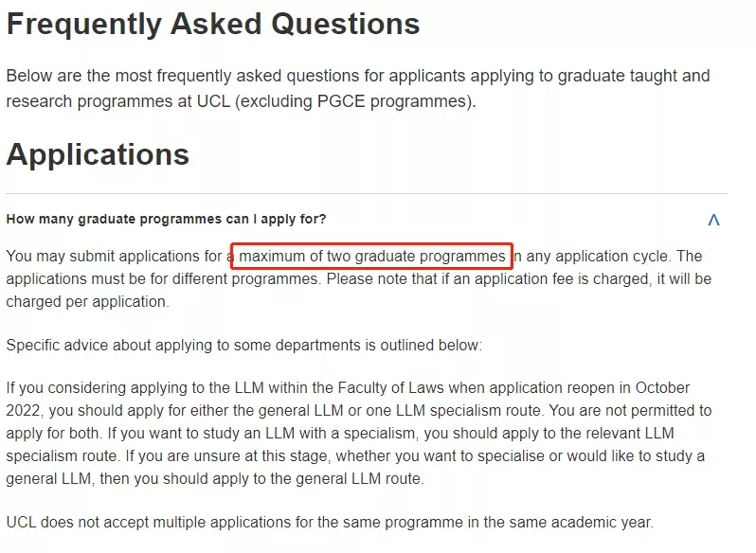Click the red-boxed 'maximum of two graduate programmes' text
The width and height of the screenshot is (756, 553).
pos(371,256)
